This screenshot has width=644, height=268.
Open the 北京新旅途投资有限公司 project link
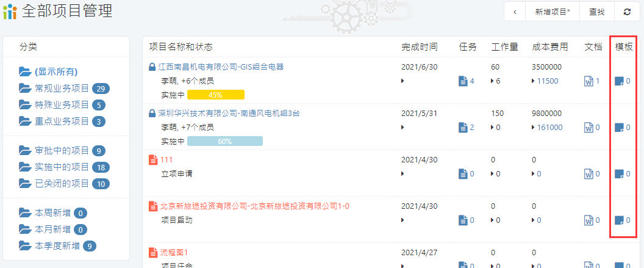(x=254, y=206)
